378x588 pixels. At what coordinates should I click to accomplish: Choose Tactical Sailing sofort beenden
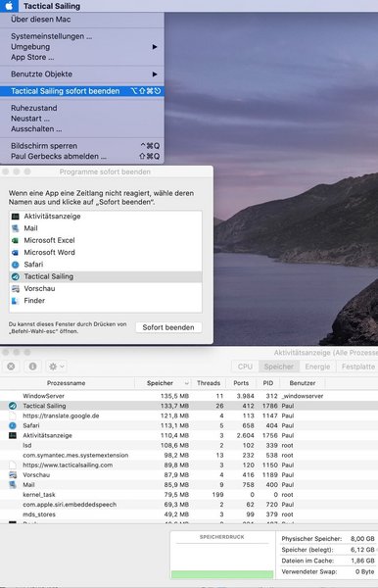[82, 91]
